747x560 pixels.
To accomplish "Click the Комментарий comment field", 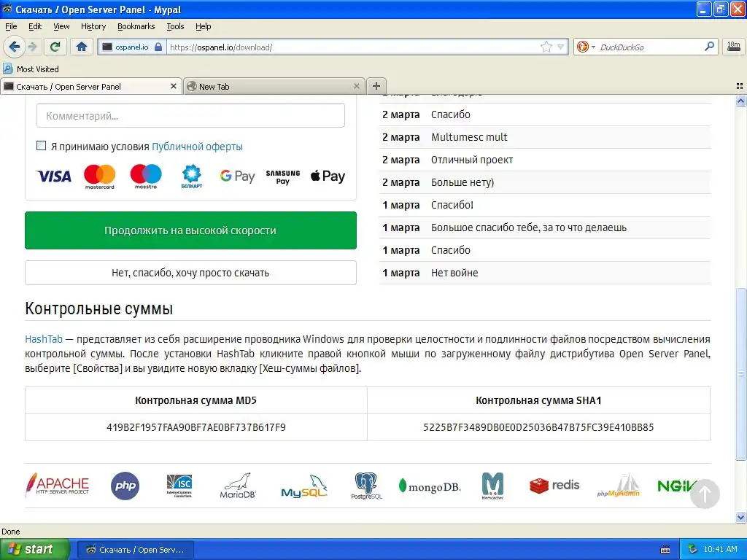I will pos(190,116).
